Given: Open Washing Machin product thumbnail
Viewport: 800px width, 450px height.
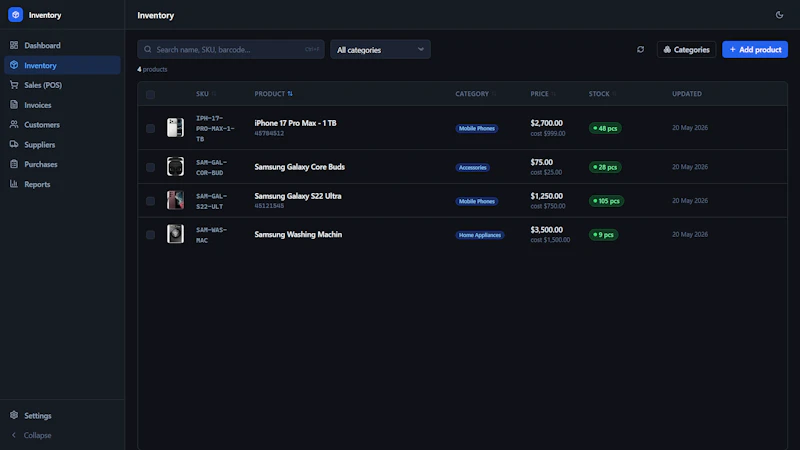Looking at the screenshot, I should [x=175, y=234].
